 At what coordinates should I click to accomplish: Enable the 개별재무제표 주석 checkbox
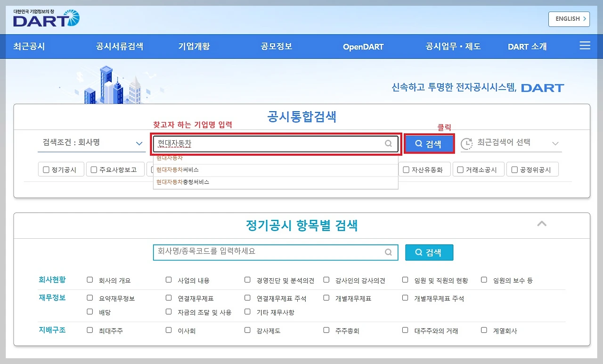coord(405,298)
